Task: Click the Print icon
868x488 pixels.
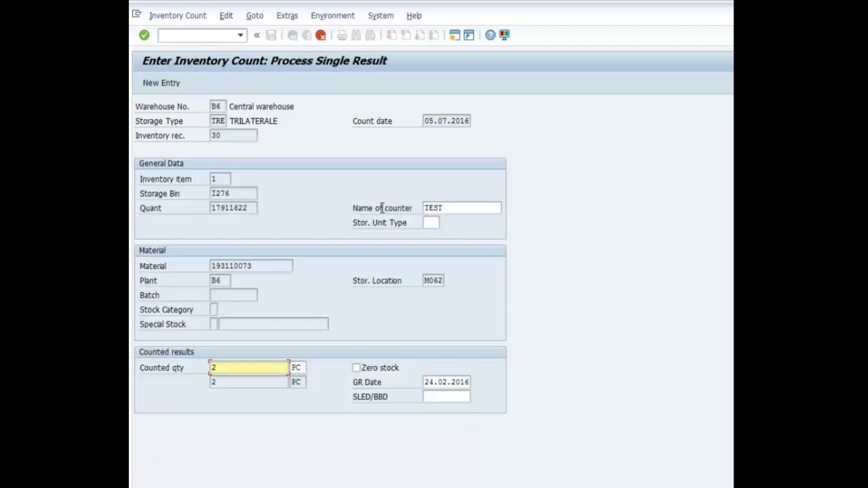Action: (x=342, y=35)
